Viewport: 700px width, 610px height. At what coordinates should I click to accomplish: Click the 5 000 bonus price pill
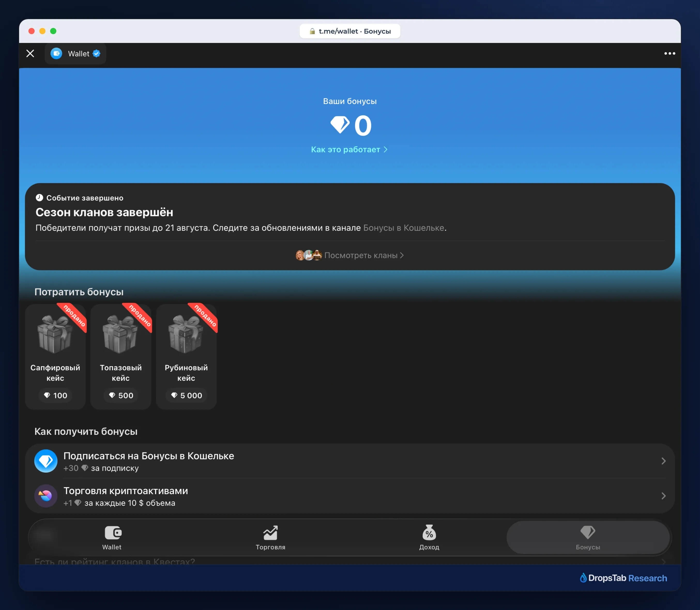pyautogui.click(x=186, y=395)
